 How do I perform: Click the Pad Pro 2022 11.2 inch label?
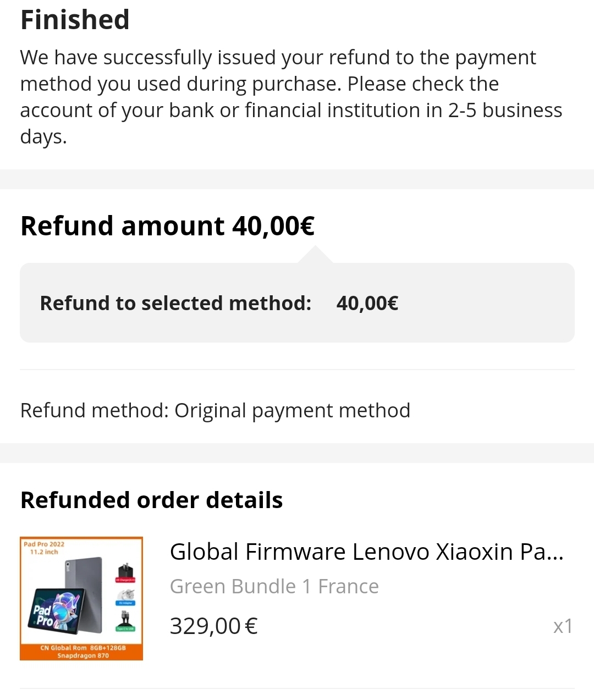click(x=44, y=548)
